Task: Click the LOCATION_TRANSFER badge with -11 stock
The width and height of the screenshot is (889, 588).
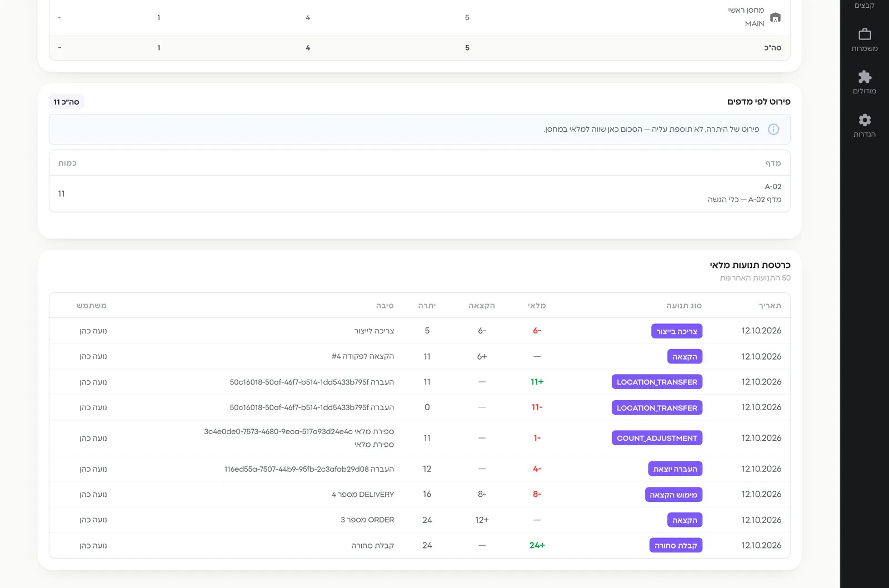Action: 657,408
